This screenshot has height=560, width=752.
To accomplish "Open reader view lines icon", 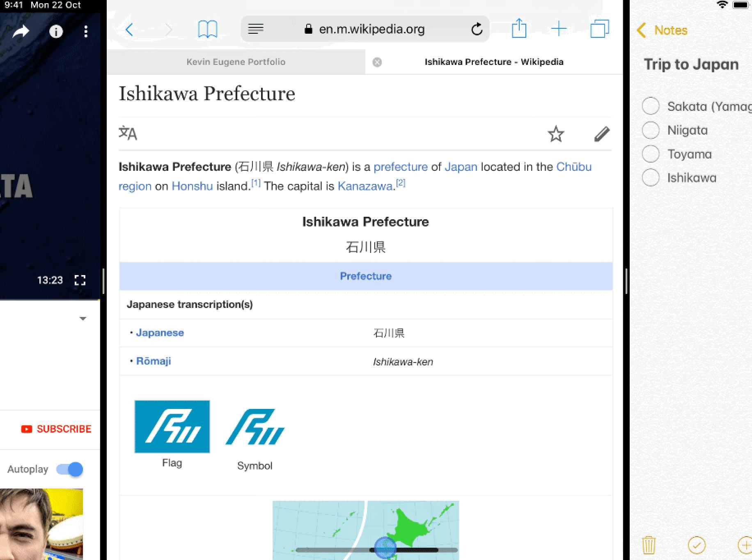I will pos(256,29).
